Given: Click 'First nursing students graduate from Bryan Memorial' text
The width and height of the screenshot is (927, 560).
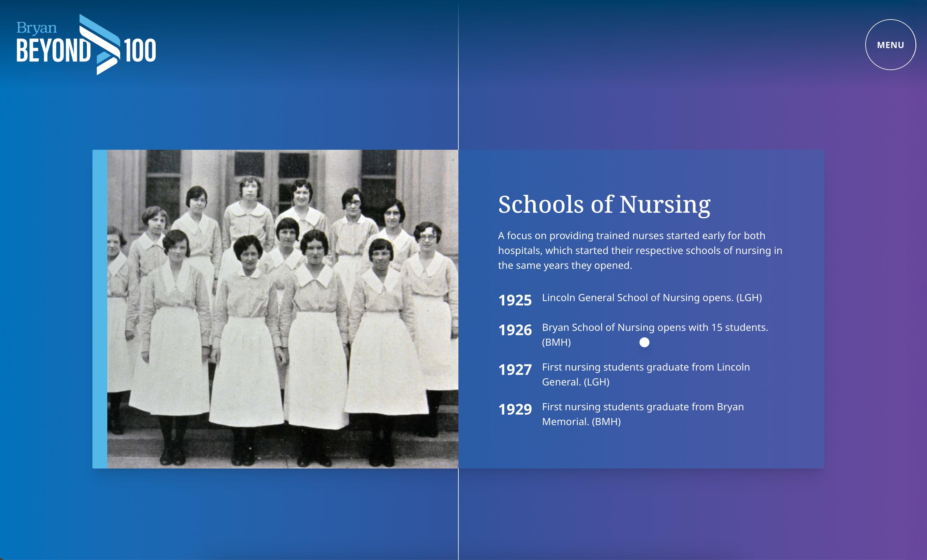Looking at the screenshot, I should coord(643,414).
